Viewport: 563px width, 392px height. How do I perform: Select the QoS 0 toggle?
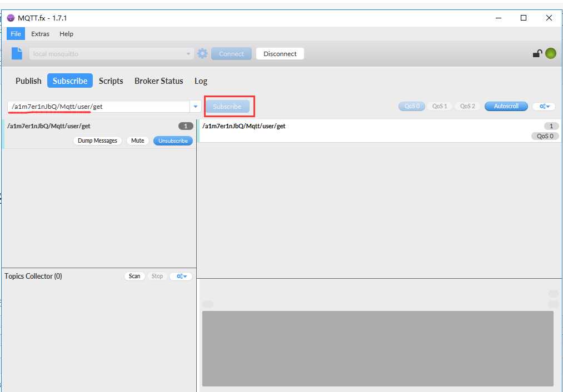412,106
